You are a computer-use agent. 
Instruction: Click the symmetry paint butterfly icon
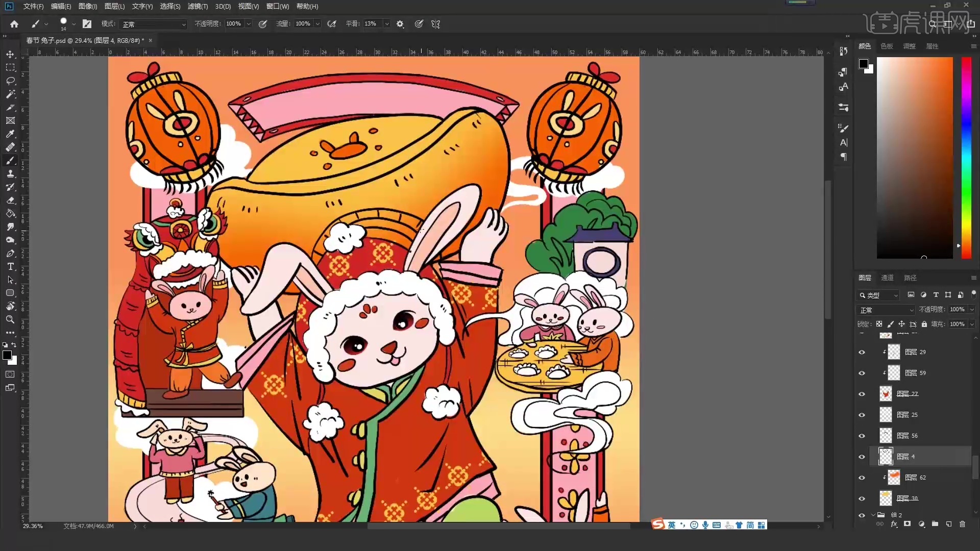pos(435,24)
